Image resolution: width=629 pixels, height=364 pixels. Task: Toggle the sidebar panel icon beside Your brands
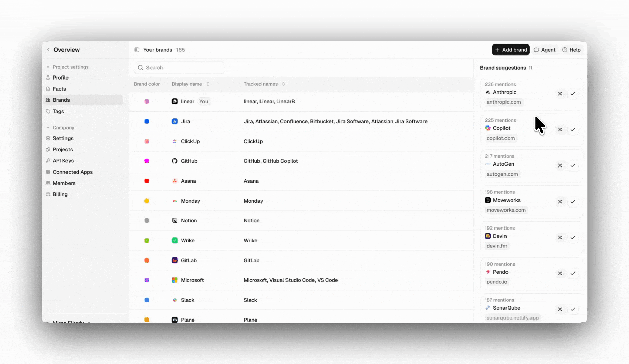point(137,50)
